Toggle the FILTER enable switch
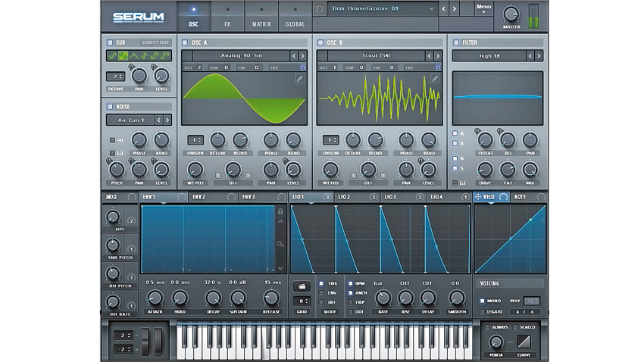644x362 pixels. tap(456, 42)
